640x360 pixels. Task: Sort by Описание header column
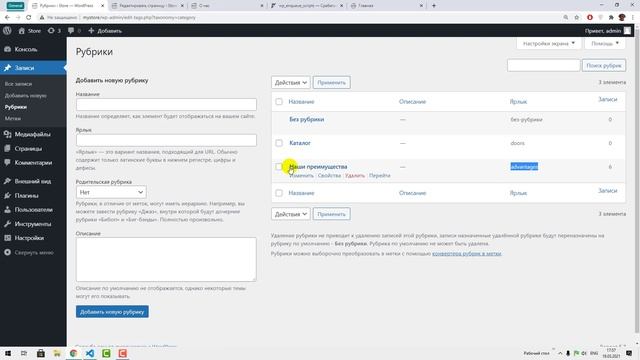(x=412, y=102)
